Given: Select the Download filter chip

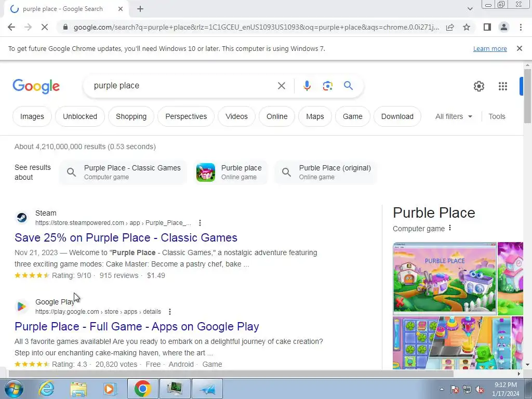Looking at the screenshot, I should point(397,116).
